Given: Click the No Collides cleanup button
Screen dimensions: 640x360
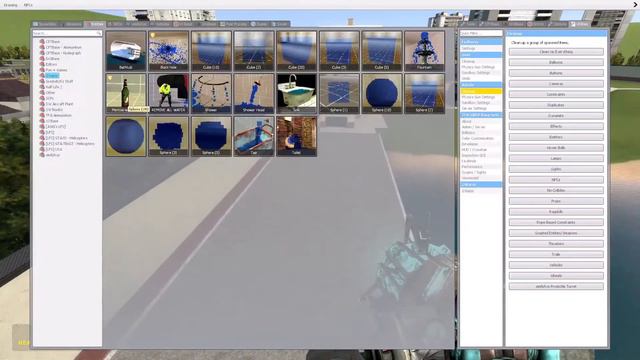Looking at the screenshot, I should click(x=556, y=190).
